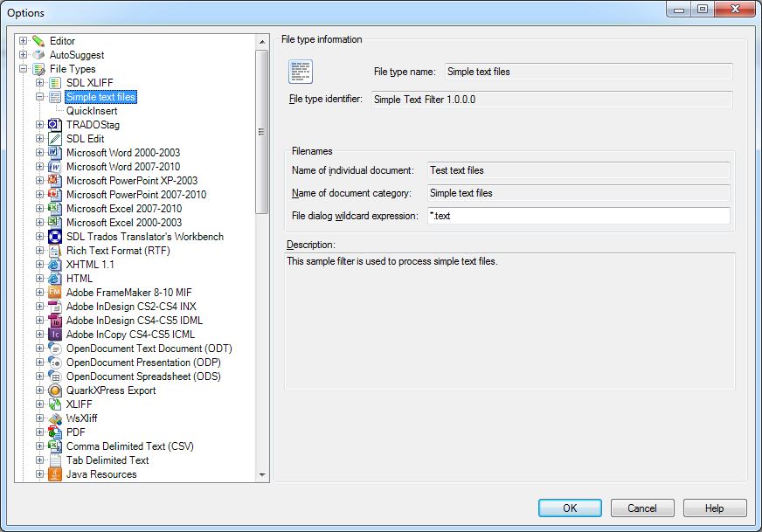Click inside the Description text box

coord(509,321)
